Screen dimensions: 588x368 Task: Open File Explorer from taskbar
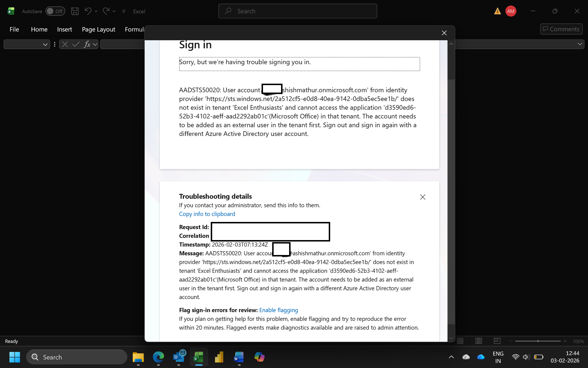[x=138, y=357]
